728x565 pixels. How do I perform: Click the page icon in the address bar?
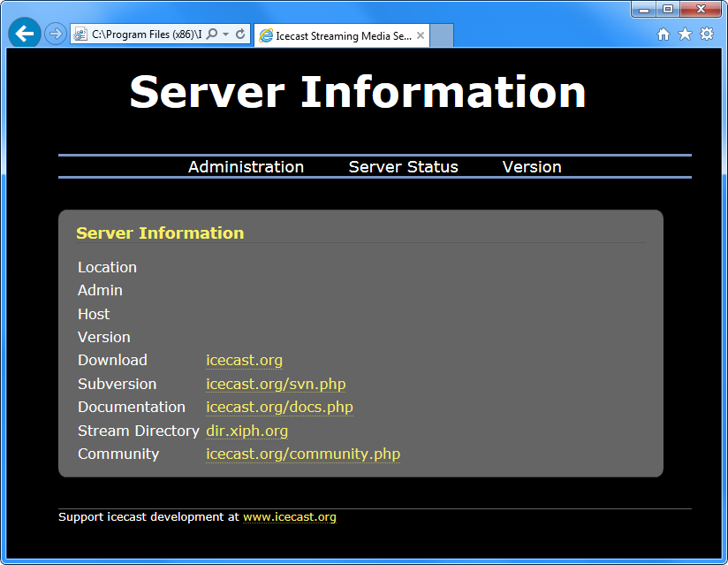tap(80, 34)
